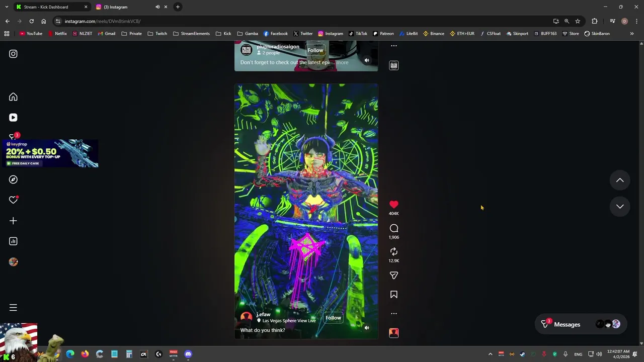644x362 pixels.
Task: Go to the next reel with the down chevron
Action: click(620, 206)
